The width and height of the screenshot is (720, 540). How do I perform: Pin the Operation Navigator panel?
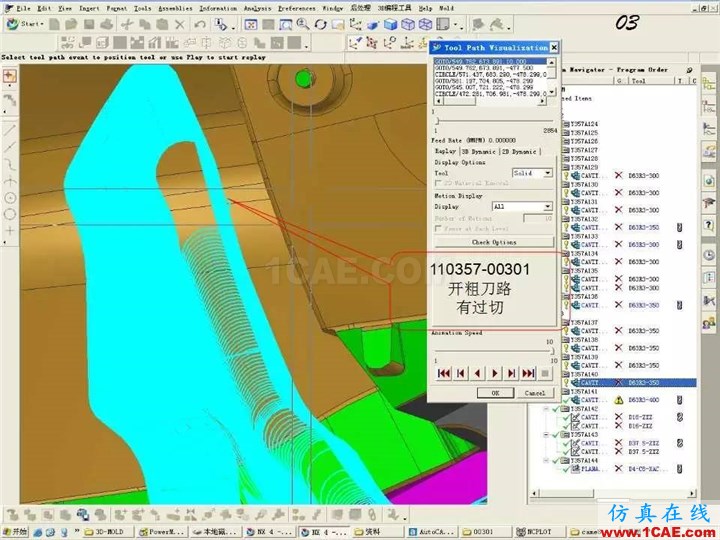[x=689, y=70]
